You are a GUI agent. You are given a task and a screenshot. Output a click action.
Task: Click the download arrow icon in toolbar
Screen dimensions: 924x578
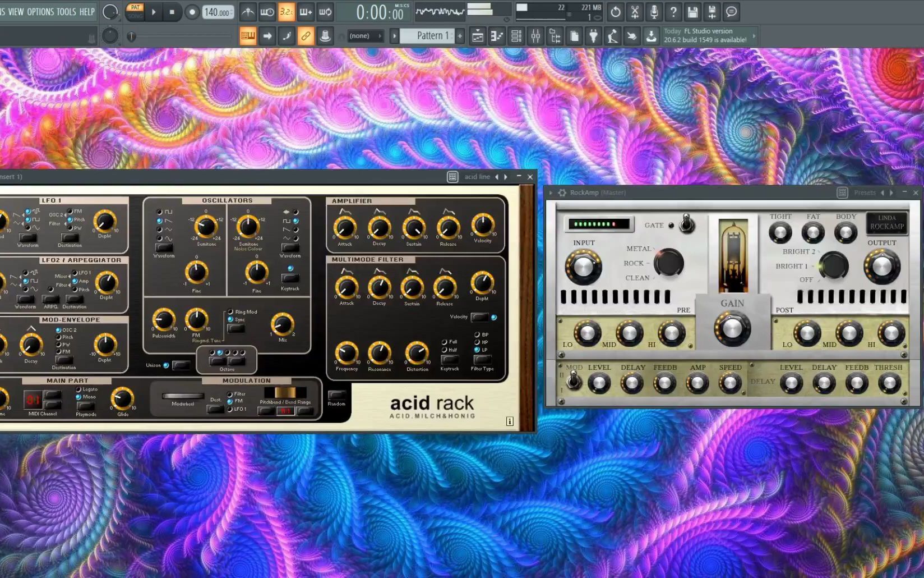(651, 36)
